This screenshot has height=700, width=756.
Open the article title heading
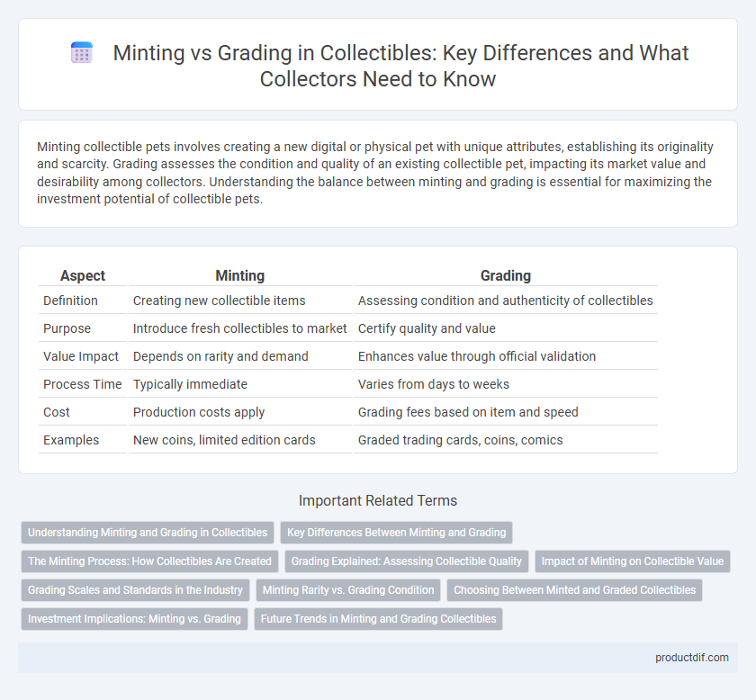tap(400, 66)
